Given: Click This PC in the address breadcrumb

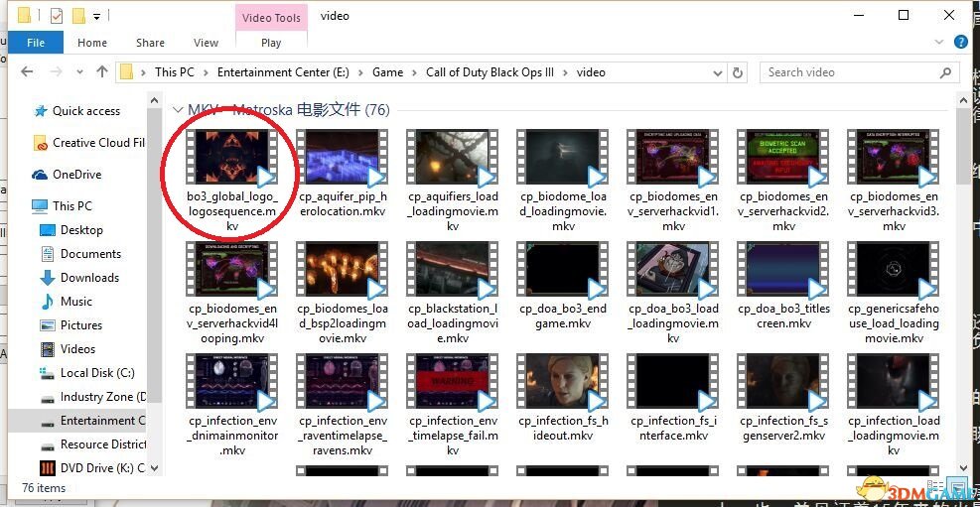Looking at the screenshot, I should (x=175, y=72).
